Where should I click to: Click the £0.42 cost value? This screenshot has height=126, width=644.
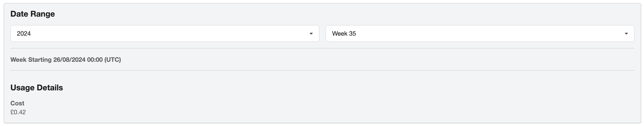[18, 112]
